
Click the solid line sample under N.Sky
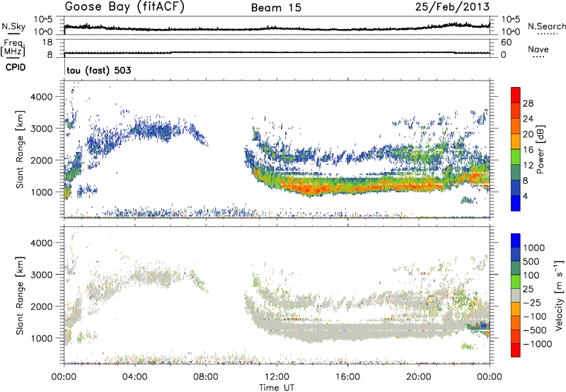coord(13,34)
